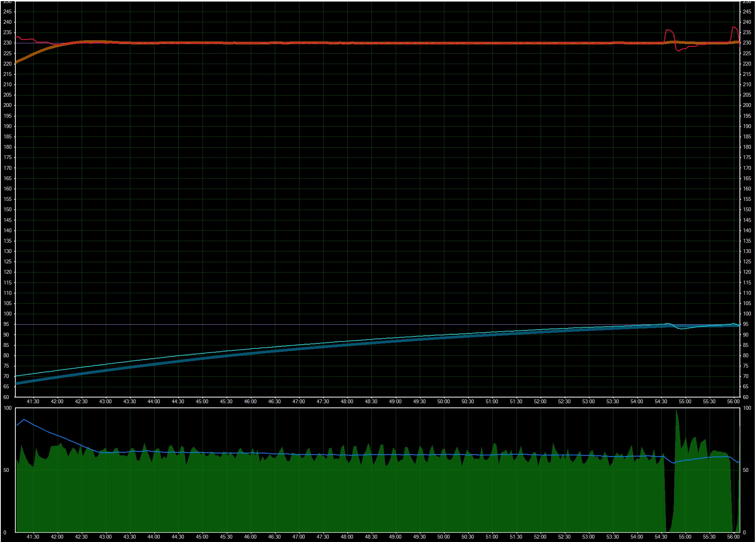Click the 175 label on the right temperature axis
Image resolution: width=756 pixels, height=542 pixels.
[747, 158]
